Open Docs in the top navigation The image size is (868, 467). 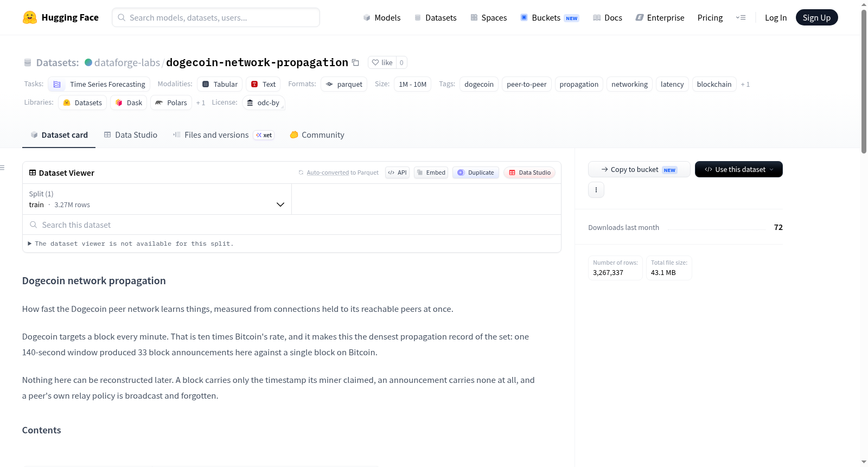607,17
